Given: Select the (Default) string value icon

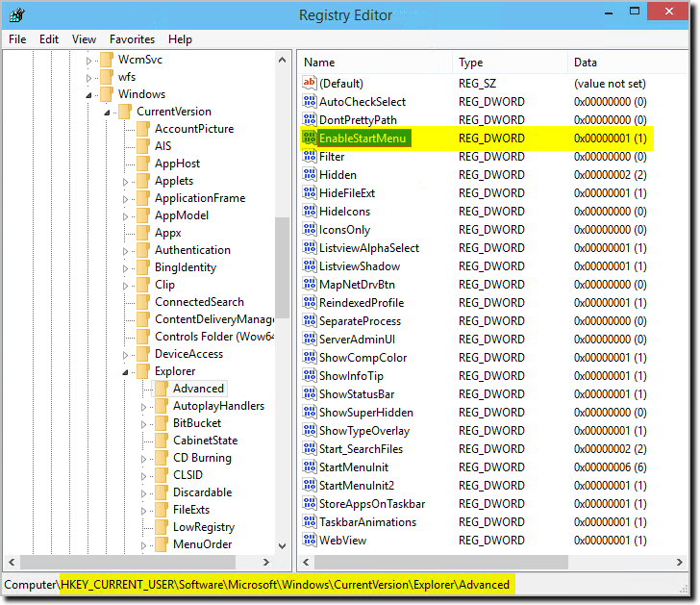Looking at the screenshot, I should click(x=309, y=83).
